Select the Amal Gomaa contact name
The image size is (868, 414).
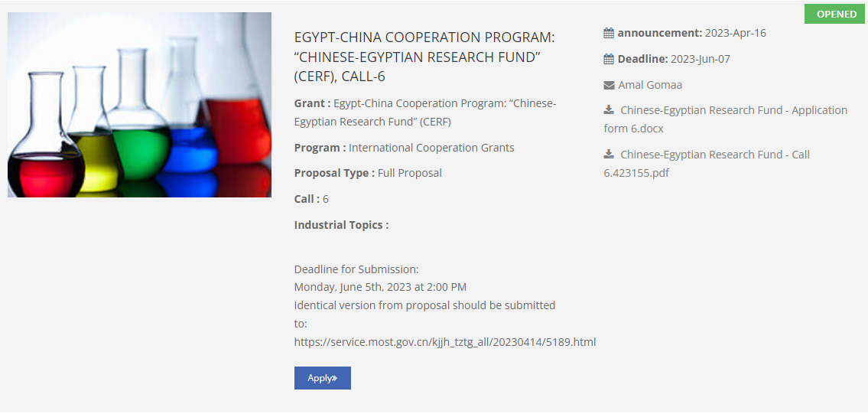coord(650,85)
